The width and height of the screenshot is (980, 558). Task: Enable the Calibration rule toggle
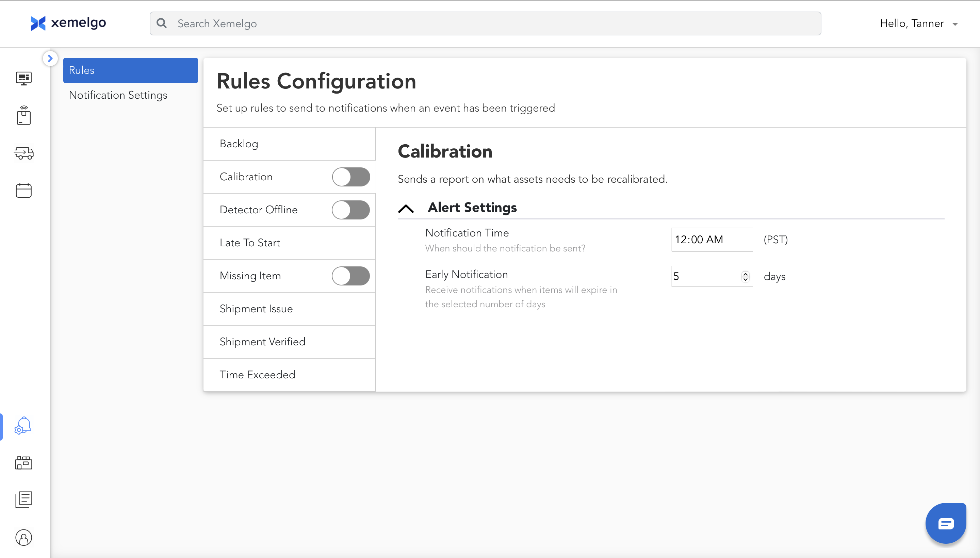(x=351, y=177)
